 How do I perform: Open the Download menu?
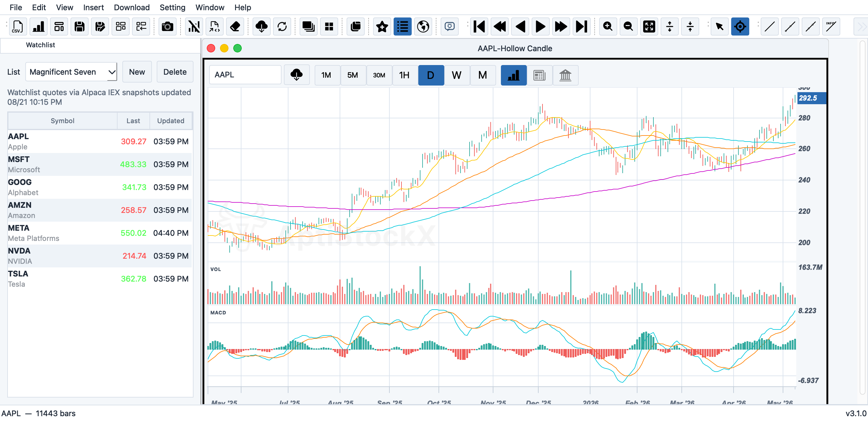pyautogui.click(x=132, y=8)
